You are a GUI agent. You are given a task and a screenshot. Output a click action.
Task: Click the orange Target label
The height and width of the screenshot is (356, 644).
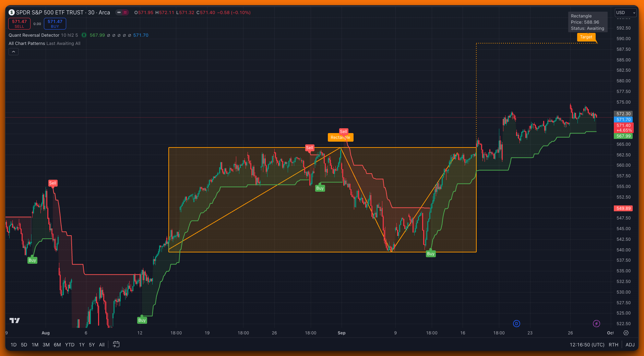pos(586,37)
